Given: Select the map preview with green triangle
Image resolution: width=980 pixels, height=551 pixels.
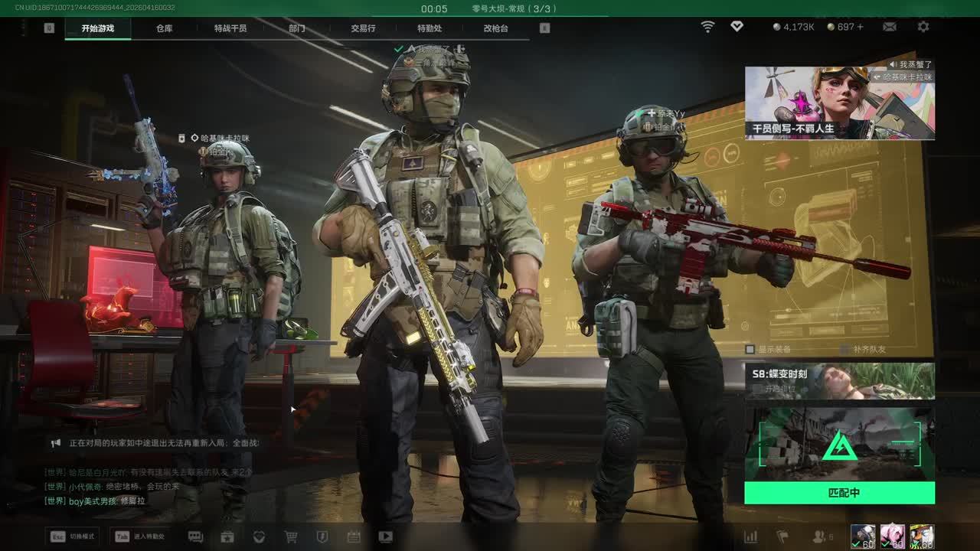Looking at the screenshot, I should pyautogui.click(x=839, y=444).
